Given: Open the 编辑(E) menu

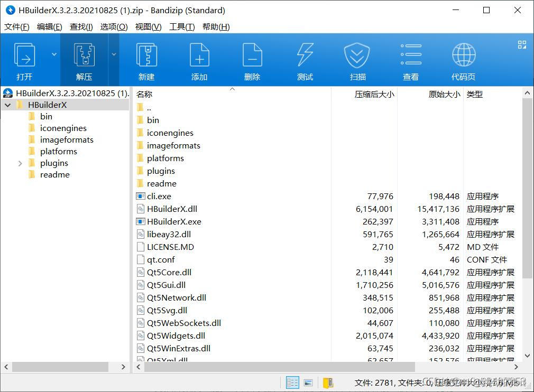Looking at the screenshot, I should pyautogui.click(x=49, y=26).
